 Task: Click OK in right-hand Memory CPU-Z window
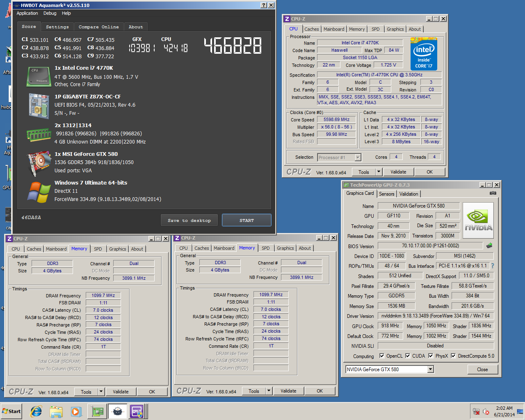[x=320, y=391]
